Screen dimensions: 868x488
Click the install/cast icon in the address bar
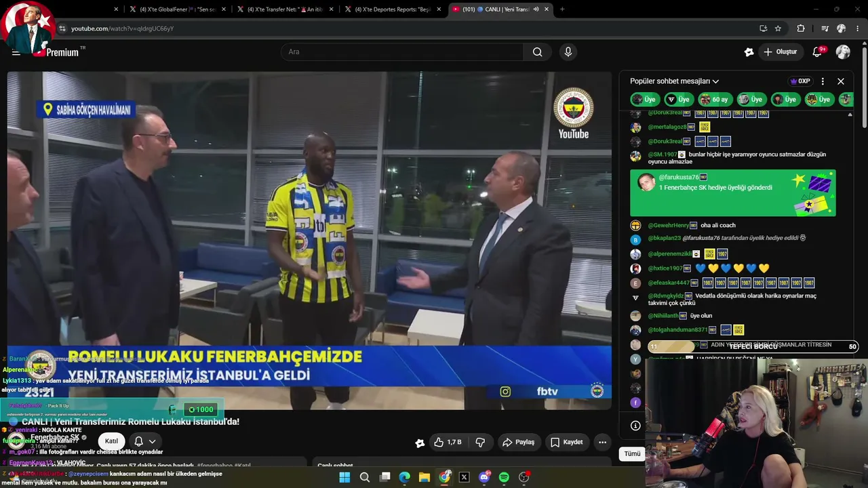763,28
